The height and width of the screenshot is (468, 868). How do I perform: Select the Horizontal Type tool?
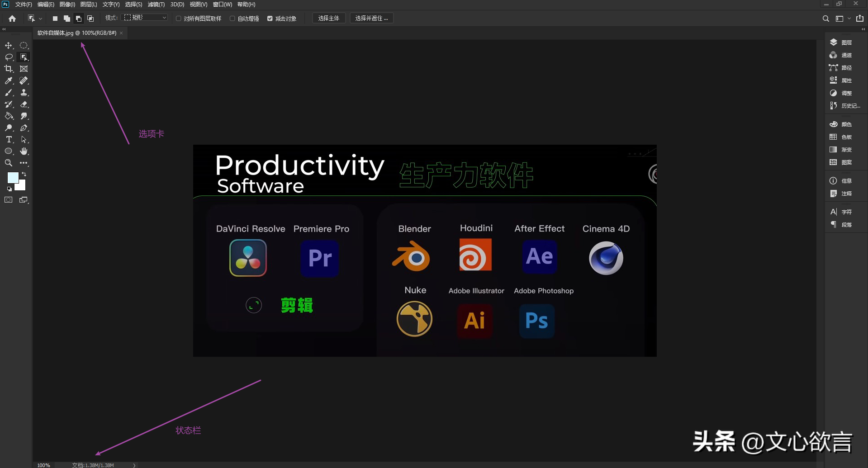[9, 139]
